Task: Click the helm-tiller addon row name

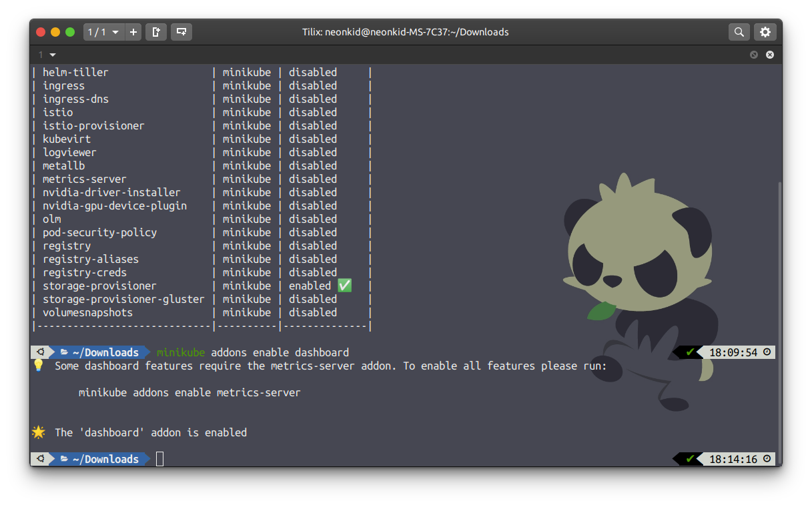Action: 75,72
